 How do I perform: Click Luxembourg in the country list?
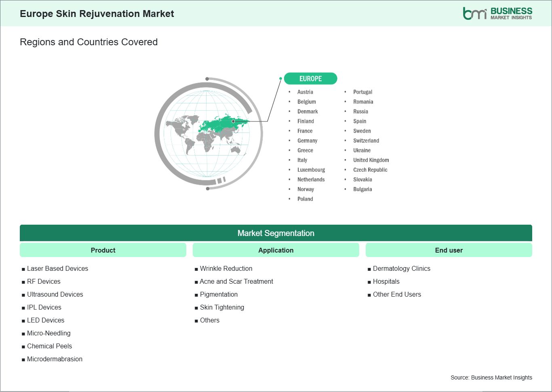coord(311,170)
